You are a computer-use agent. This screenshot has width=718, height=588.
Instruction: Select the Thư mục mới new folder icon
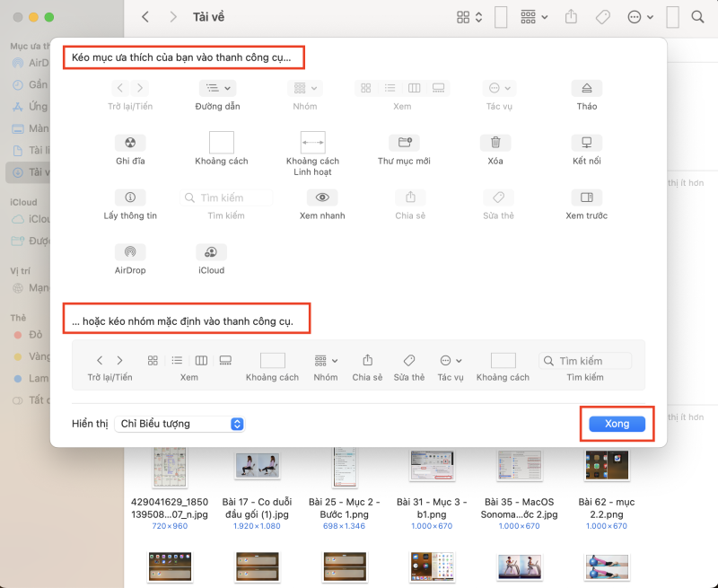tap(403, 142)
